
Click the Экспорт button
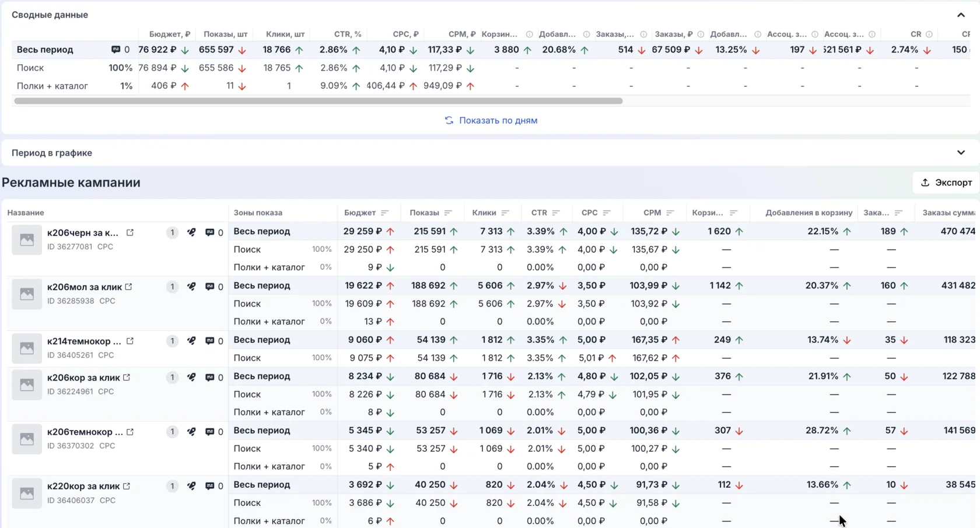click(x=946, y=182)
